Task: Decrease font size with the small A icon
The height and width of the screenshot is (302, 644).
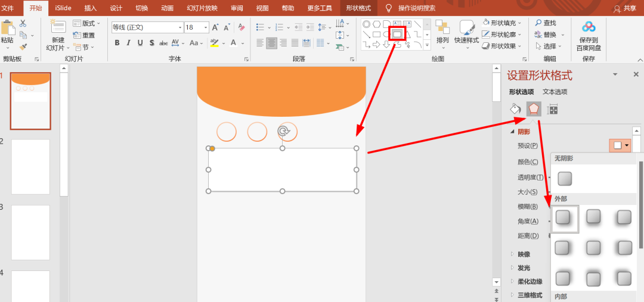Action: (227, 27)
